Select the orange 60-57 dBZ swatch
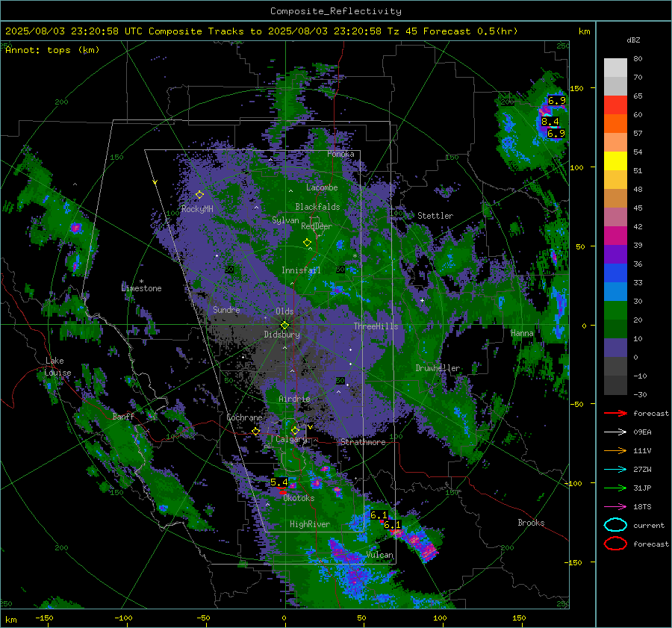Image resolution: width=672 pixels, height=628 pixels. pyautogui.click(x=615, y=124)
